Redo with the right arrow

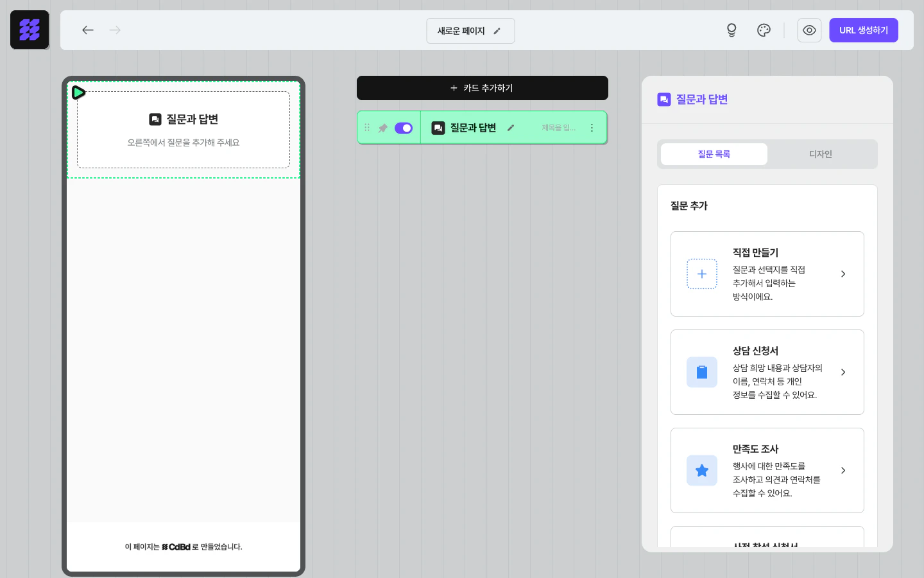tap(115, 30)
